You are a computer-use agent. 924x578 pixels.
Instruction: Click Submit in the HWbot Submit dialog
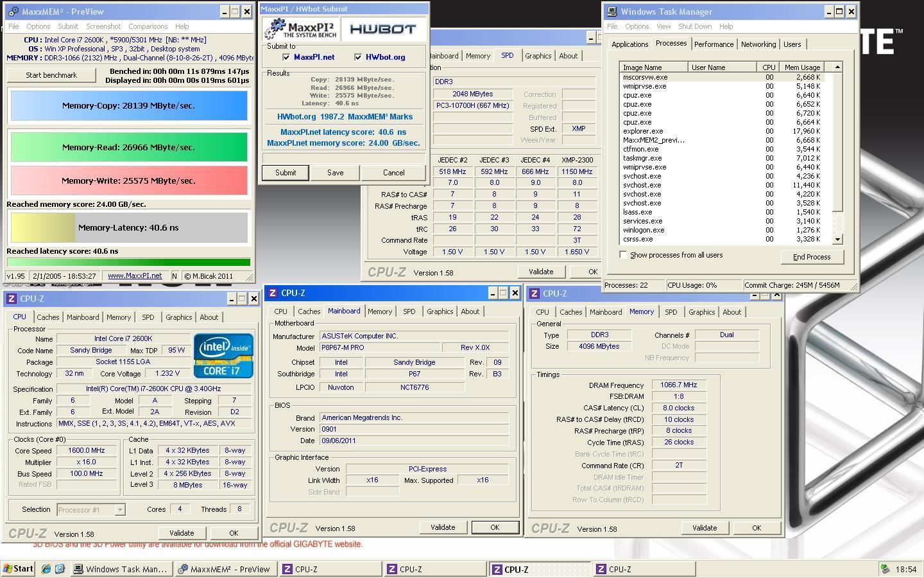(286, 173)
